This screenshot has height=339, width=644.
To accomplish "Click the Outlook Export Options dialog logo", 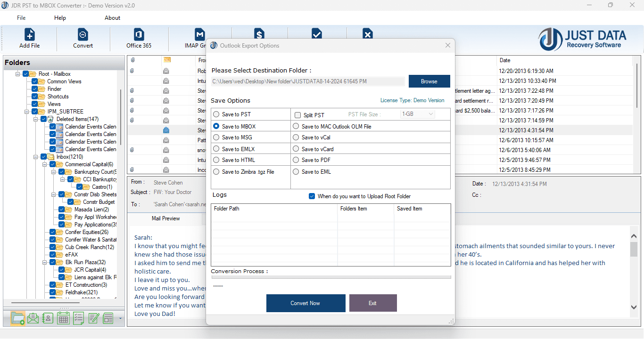I will tap(214, 45).
